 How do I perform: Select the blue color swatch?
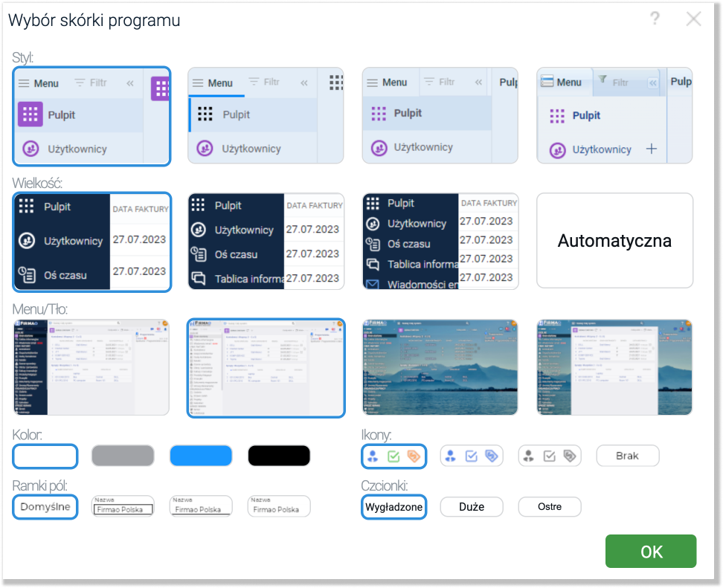click(201, 455)
